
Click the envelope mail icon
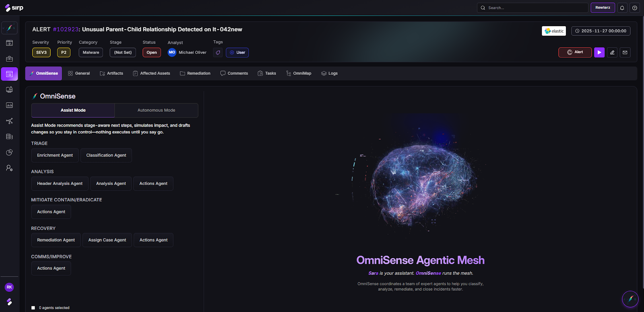pos(625,52)
